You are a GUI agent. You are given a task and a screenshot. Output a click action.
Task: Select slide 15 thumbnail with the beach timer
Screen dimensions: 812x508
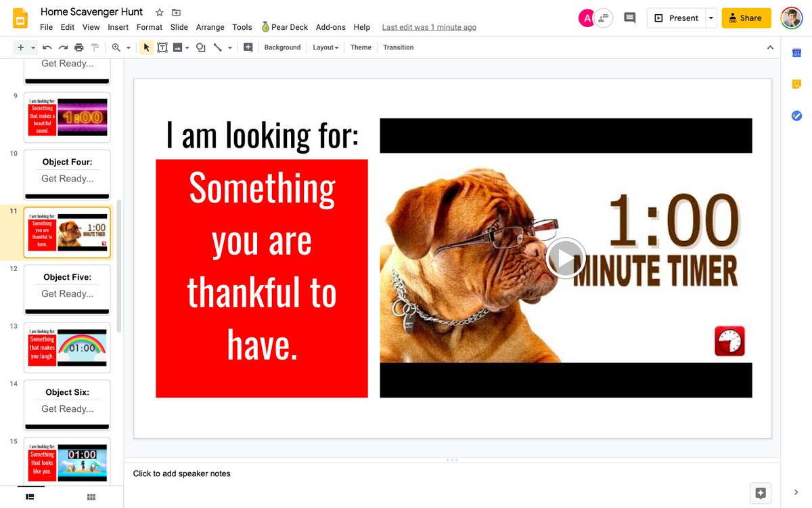(x=67, y=463)
